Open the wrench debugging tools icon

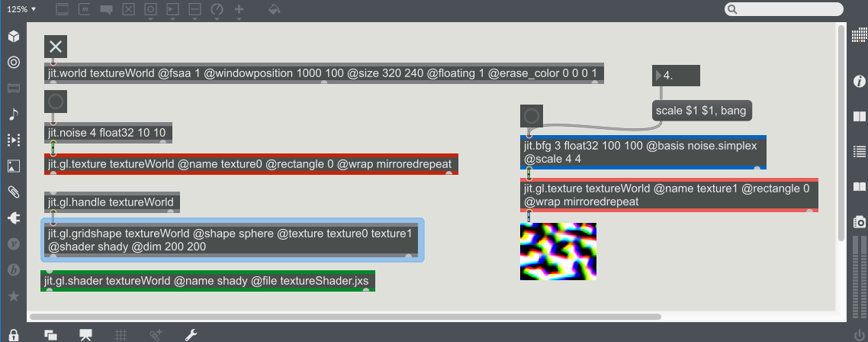191,335
